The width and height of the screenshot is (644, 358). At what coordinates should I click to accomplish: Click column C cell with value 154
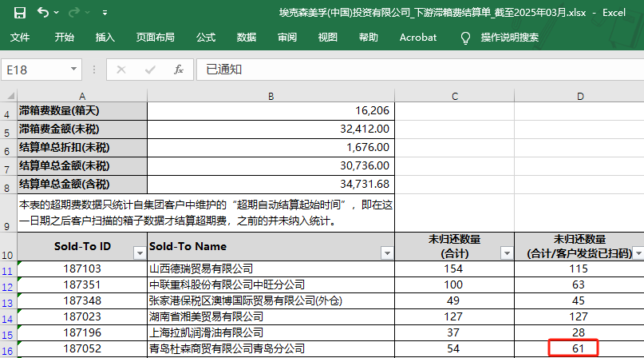click(454, 268)
